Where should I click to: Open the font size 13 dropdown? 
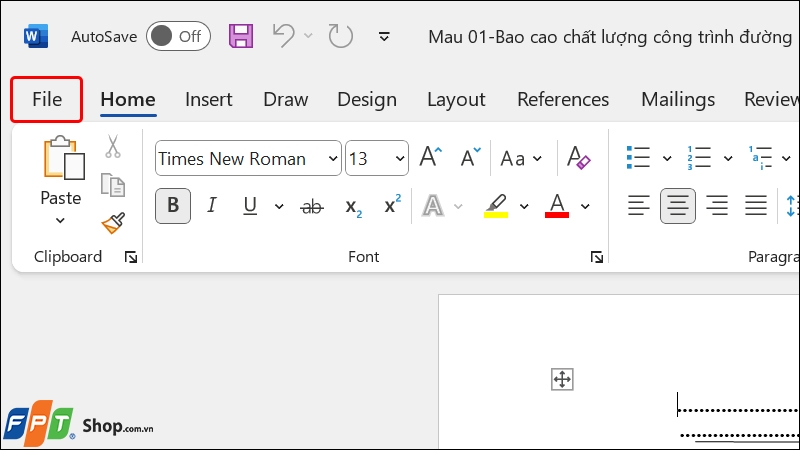pos(400,158)
